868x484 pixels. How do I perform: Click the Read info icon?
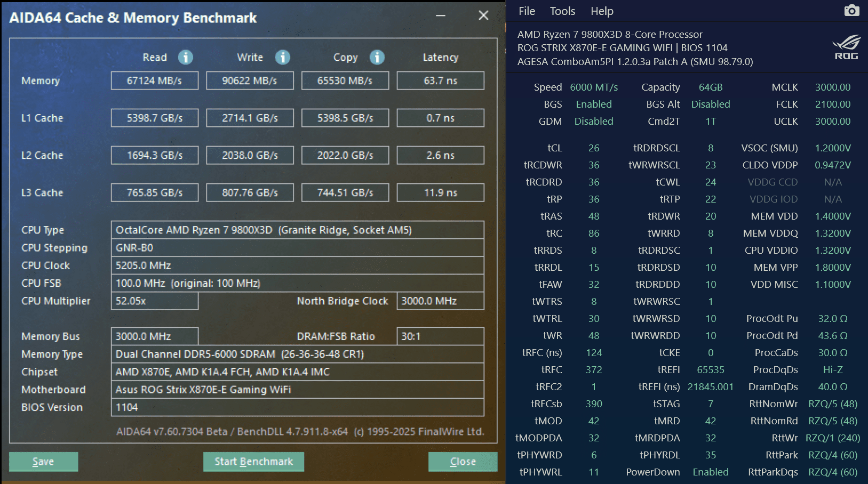(x=186, y=57)
